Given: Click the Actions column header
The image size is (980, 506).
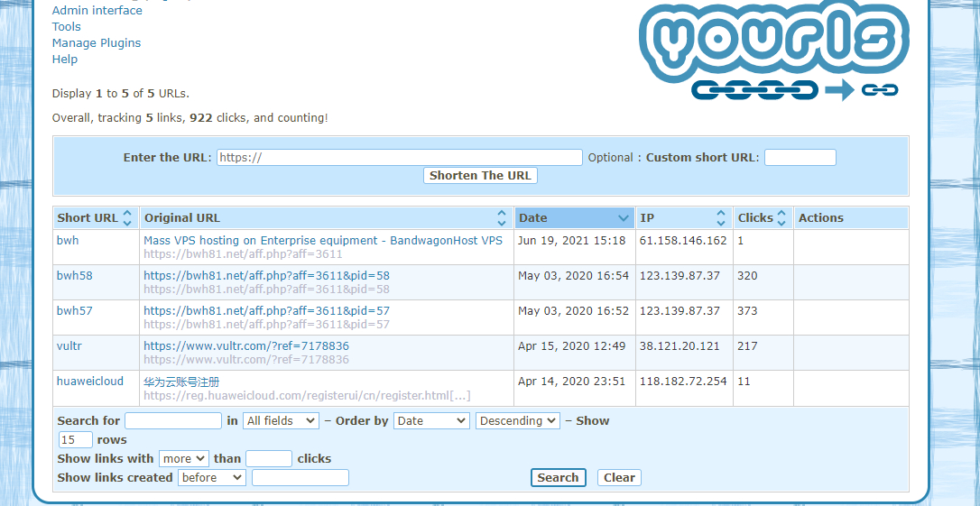Looking at the screenshot, I should 851,218.
